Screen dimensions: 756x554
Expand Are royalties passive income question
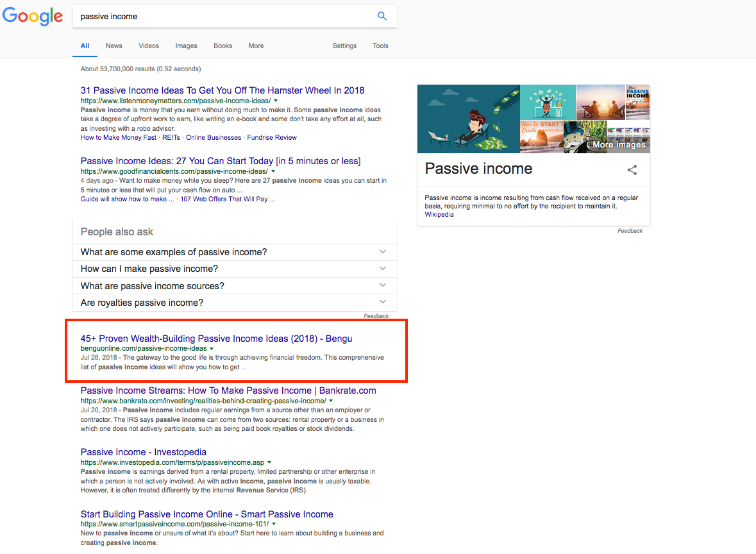(234, 303)
